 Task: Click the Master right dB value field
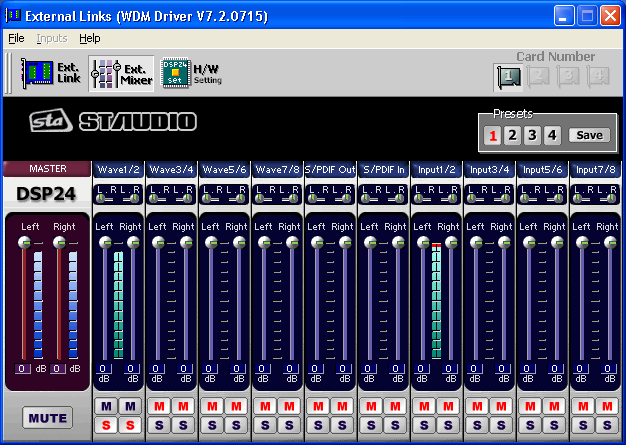coord(57,369)
